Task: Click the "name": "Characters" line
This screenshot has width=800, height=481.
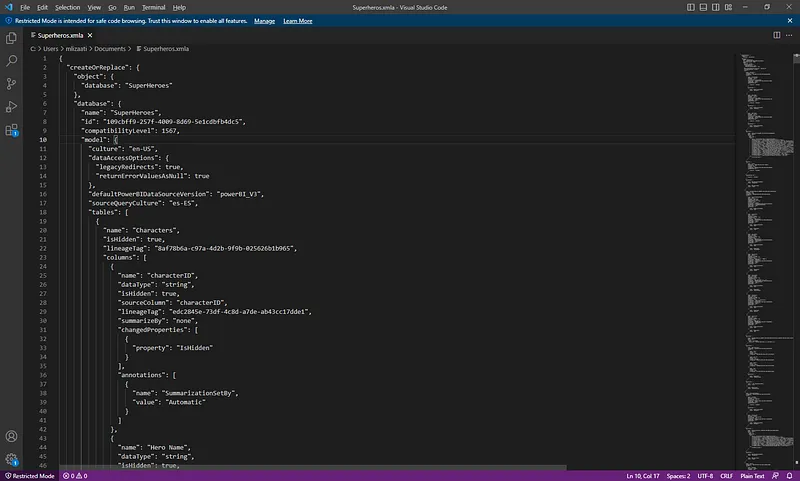Action: (x=141, y=231)
